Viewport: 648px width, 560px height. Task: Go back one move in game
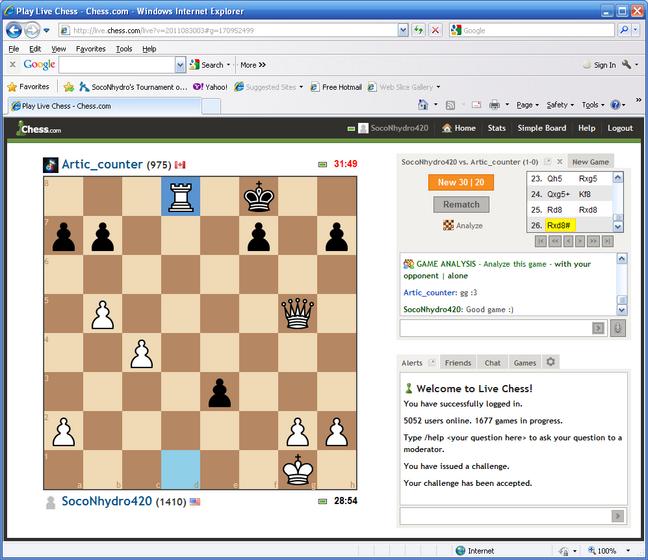(568, 241)
